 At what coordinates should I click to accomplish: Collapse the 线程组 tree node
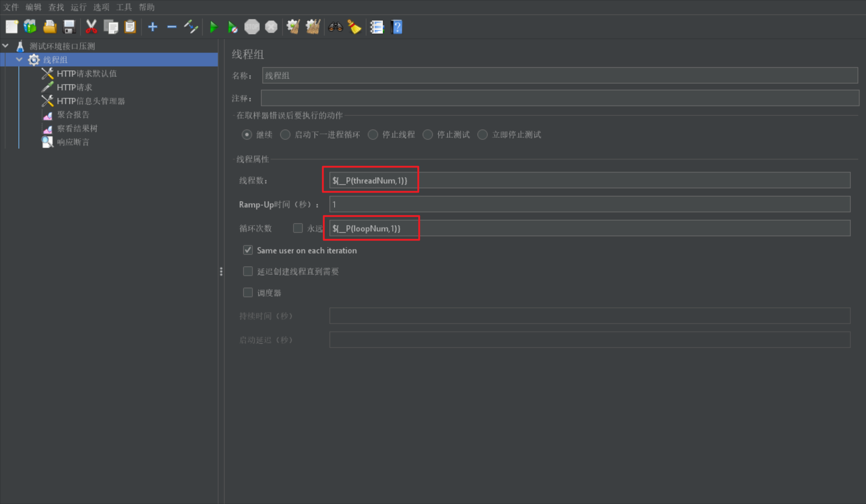(19, 59)
